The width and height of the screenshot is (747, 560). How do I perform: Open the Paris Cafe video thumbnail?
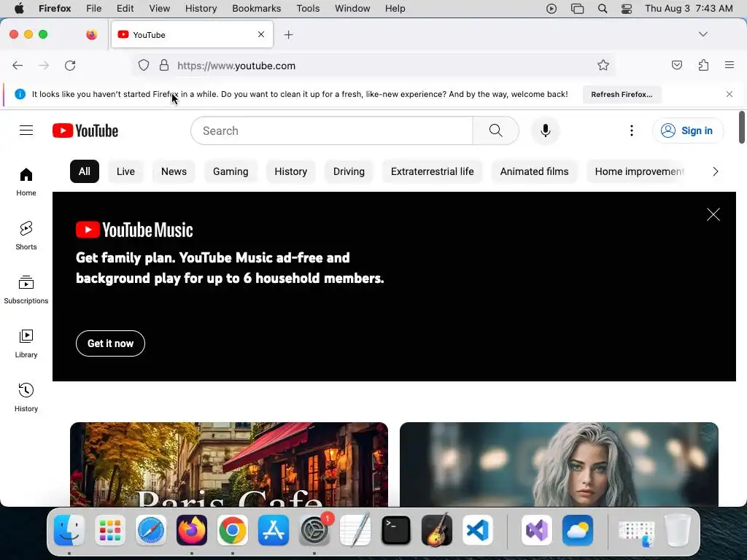(228, 464)
